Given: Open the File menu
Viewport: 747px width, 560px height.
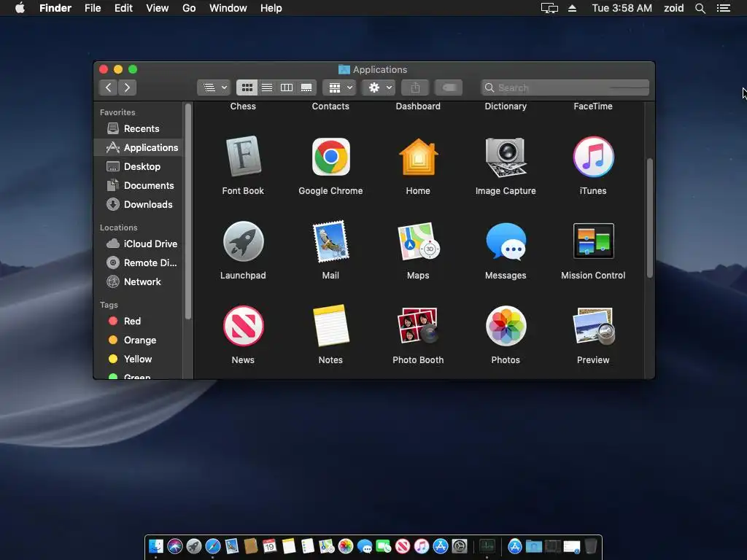Looking at the screenshot, I should click(x=93, y=8).
